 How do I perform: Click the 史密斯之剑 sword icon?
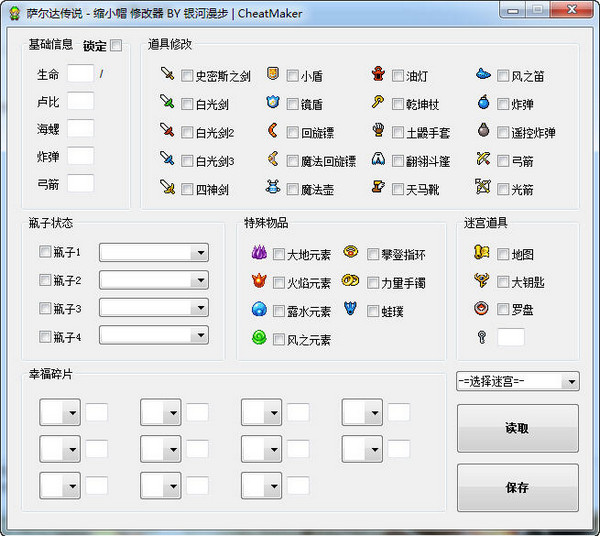click(167, 74)
